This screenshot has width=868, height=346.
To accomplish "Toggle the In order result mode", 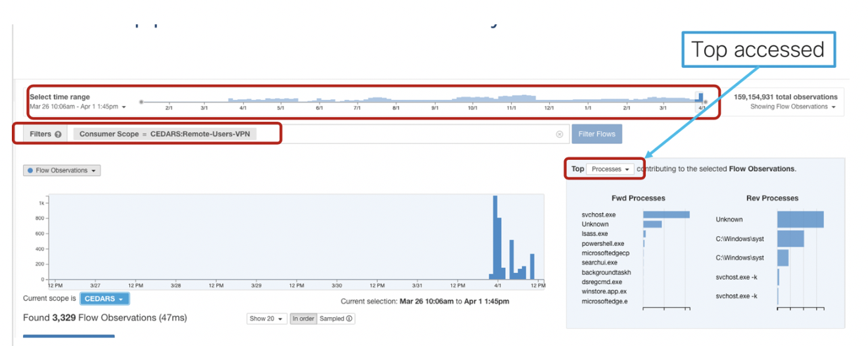I will tap(303, 319).
